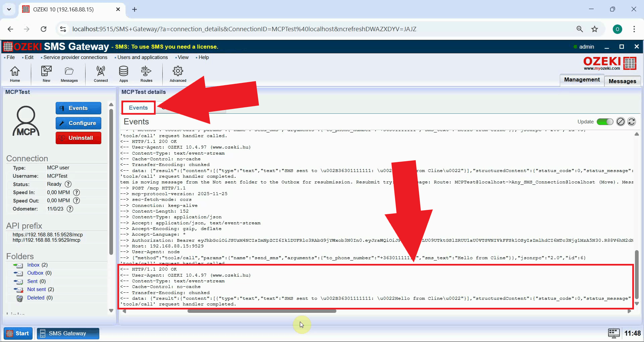Click the Inbox folder envelope icon
This screenshot has width=644, height=342.
point(18,265)
